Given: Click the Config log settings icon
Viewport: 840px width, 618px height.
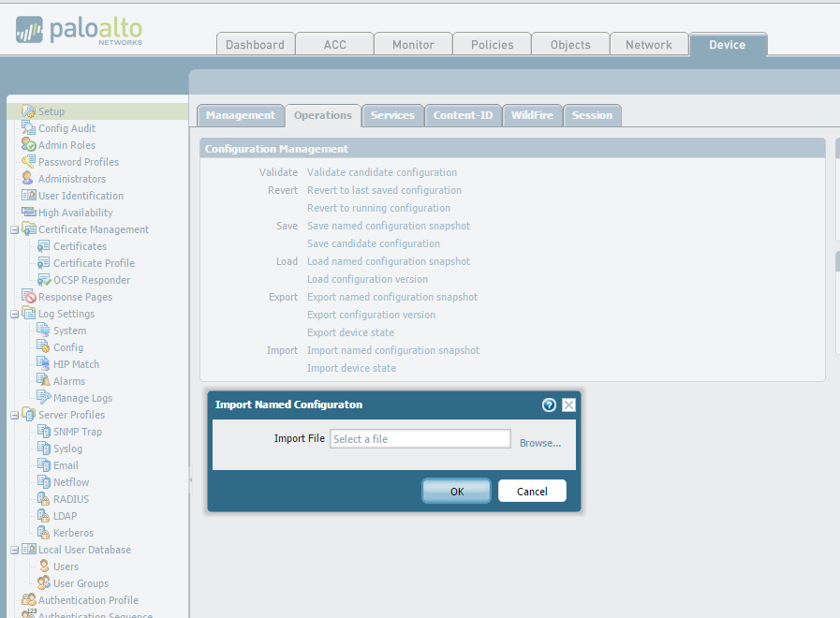Looking at the screenshot, I should (x=43, y=346).
